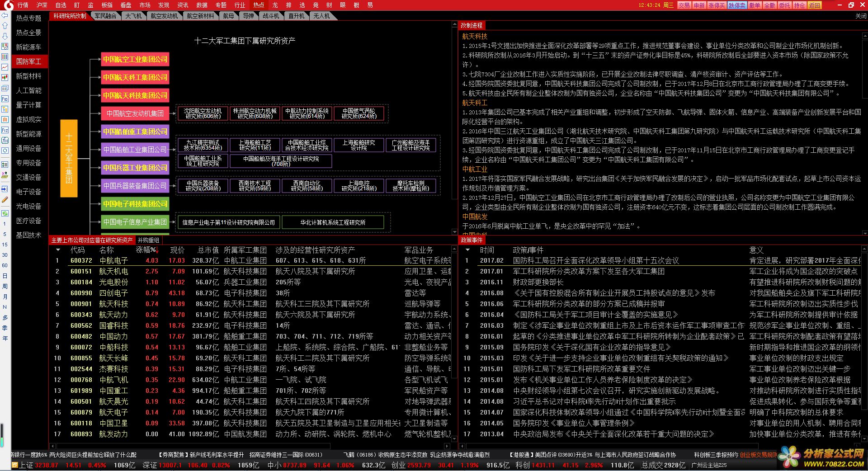Select the 2017.02 policy event row
The image size is (868, 471).
click(662, 260)
